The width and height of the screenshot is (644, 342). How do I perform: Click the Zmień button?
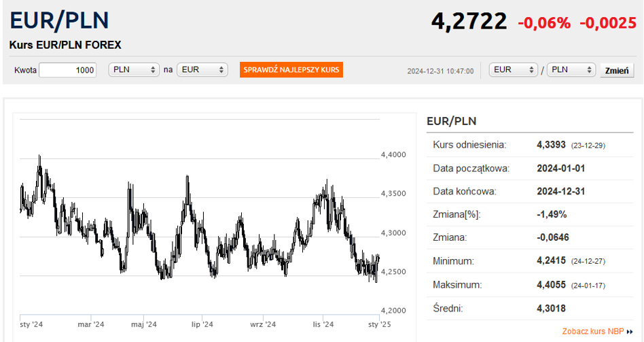[x=617, y=70]
